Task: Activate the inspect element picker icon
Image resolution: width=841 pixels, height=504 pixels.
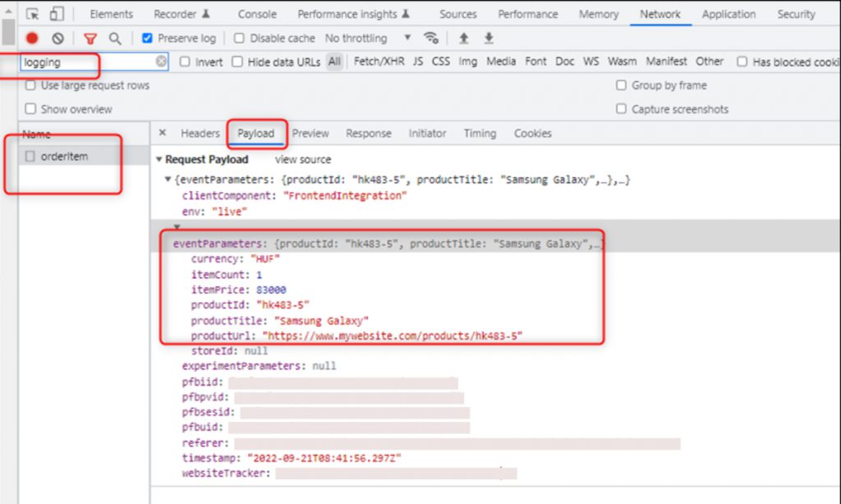Action: [33, 14]
